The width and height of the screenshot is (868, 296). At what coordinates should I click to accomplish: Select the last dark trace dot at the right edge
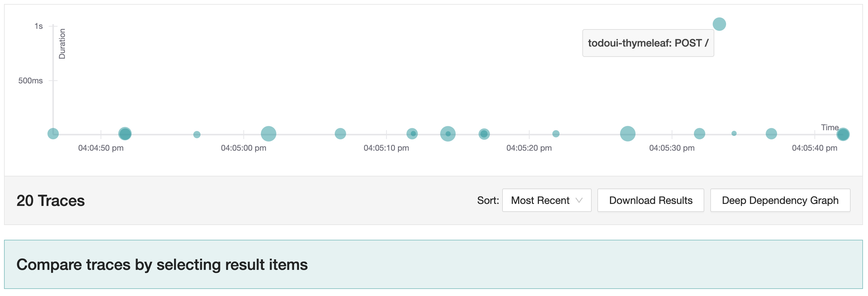[843, 134]
